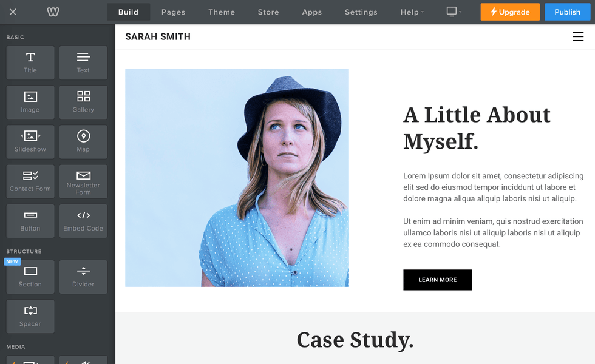The image size is (595, 364).
Task: Open the Theme tab
Action: coord(222,12)
